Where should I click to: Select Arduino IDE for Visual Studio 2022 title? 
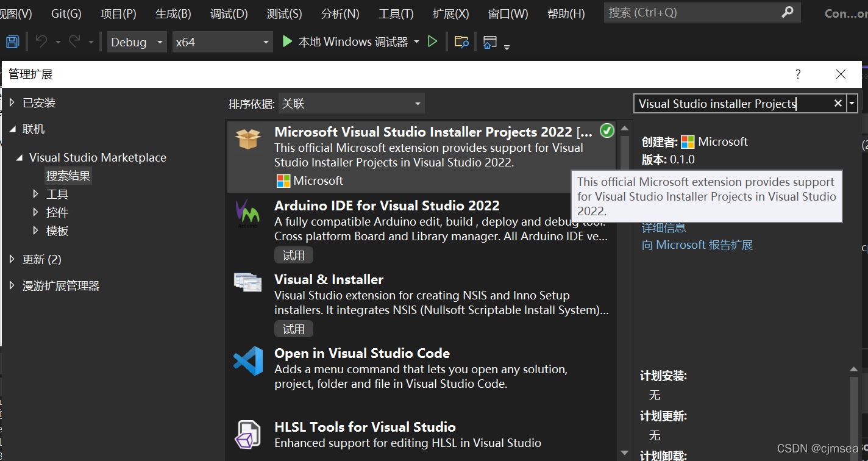pyautogui.click(x=387, y=205)
